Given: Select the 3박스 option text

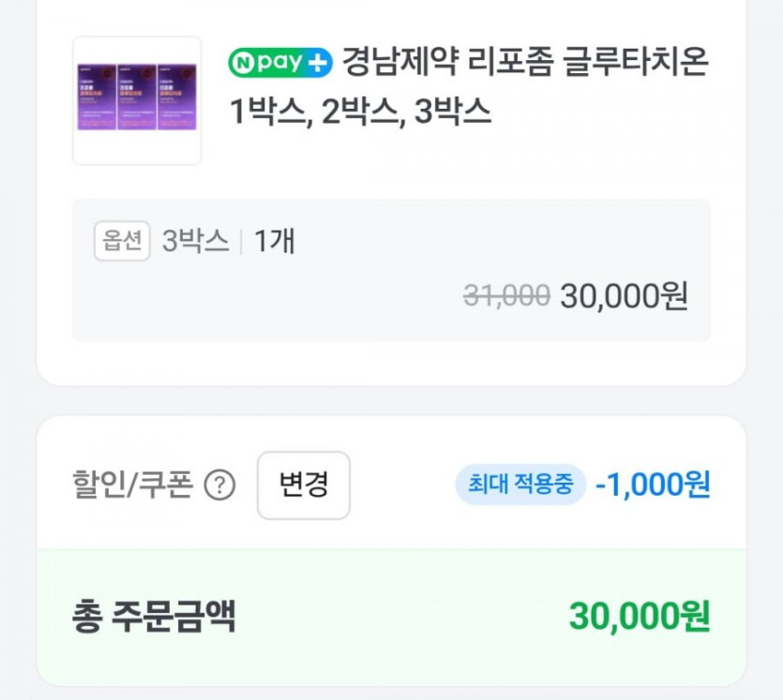Looking at the screenshot, I should pyautogui.click(x=195, y=242).
